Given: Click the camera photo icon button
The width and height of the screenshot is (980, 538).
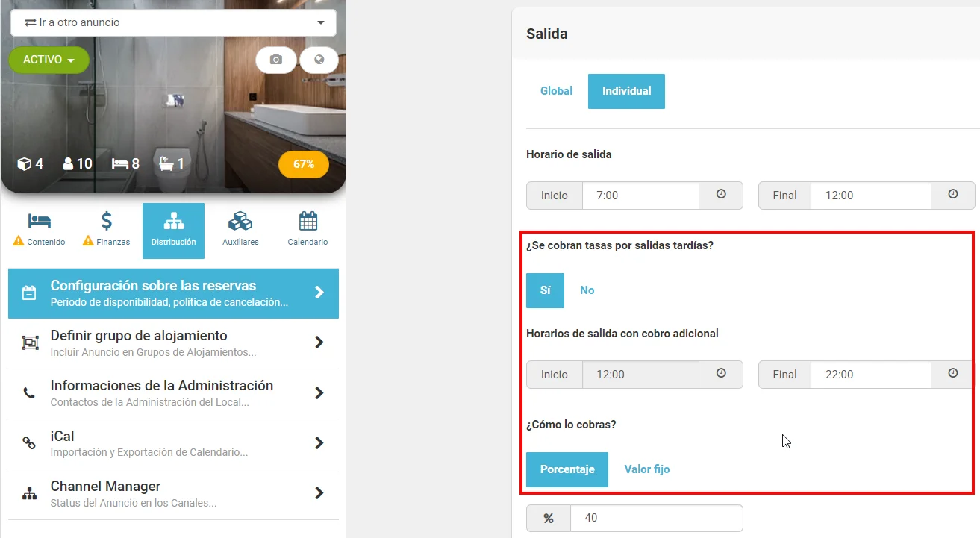Looking at the screenshot, I should click(x=276, y=60).
